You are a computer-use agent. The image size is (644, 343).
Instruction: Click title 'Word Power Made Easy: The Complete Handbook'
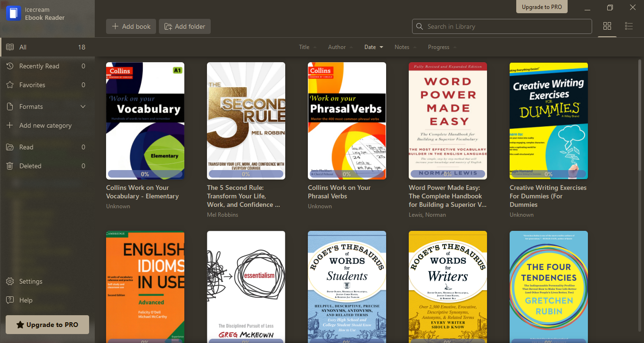point(447,196)
